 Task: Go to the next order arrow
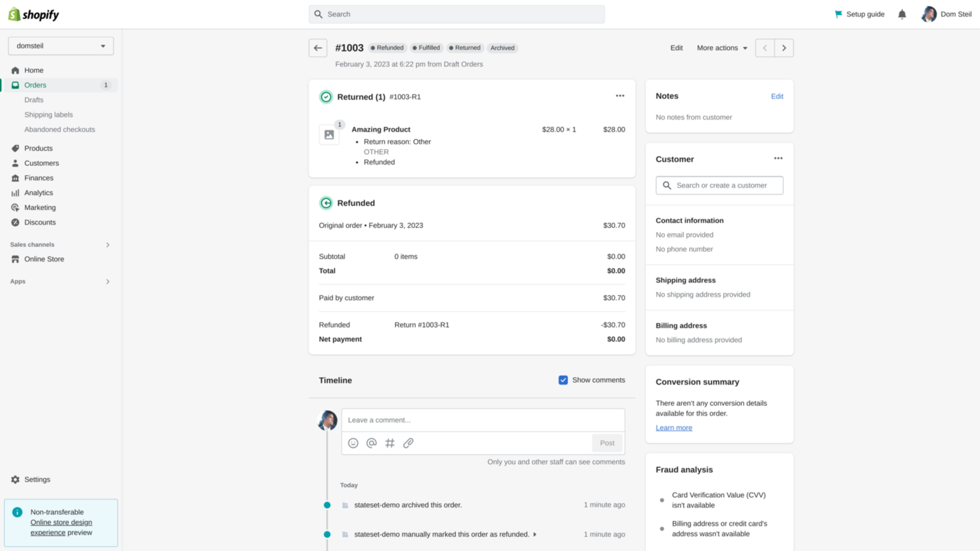pyautogui.click(x=784, y=48)
